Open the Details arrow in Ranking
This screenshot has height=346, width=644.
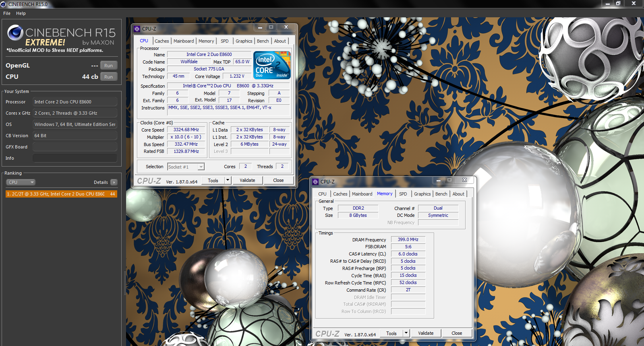point(114,182)
